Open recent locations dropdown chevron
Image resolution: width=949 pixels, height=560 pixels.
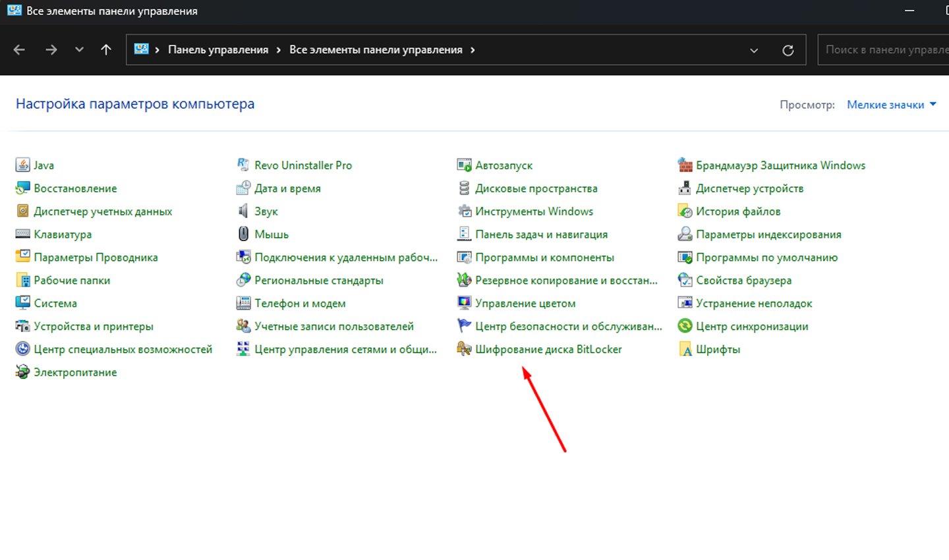[79, 50]
